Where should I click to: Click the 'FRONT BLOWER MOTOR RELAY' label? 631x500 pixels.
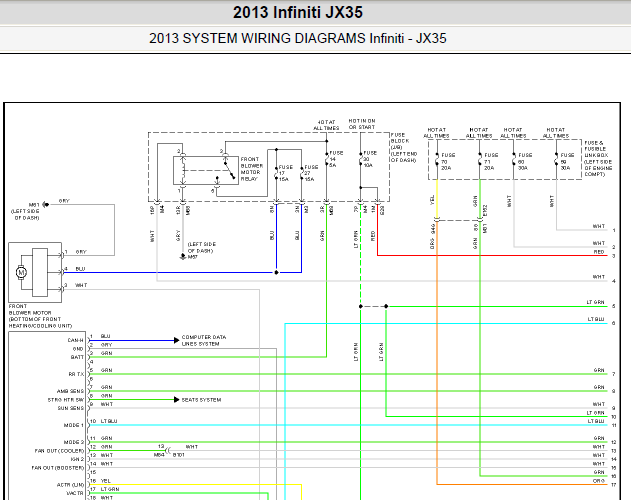tap(252, 169)
